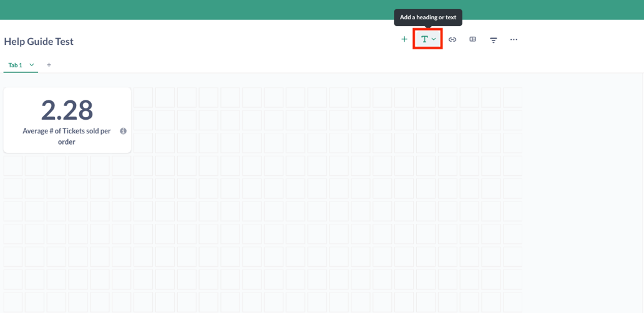Open the three-dot more options menu

pyautogui.click(x=514, y=39)
